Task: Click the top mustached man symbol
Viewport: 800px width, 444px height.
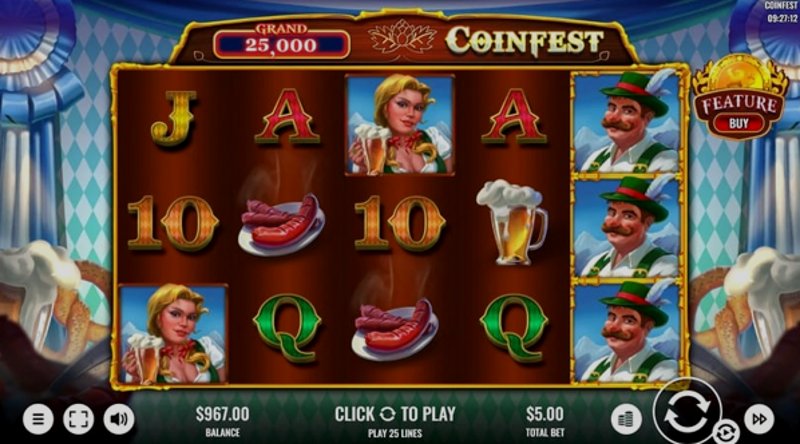Action: click(x=629, y=122)
